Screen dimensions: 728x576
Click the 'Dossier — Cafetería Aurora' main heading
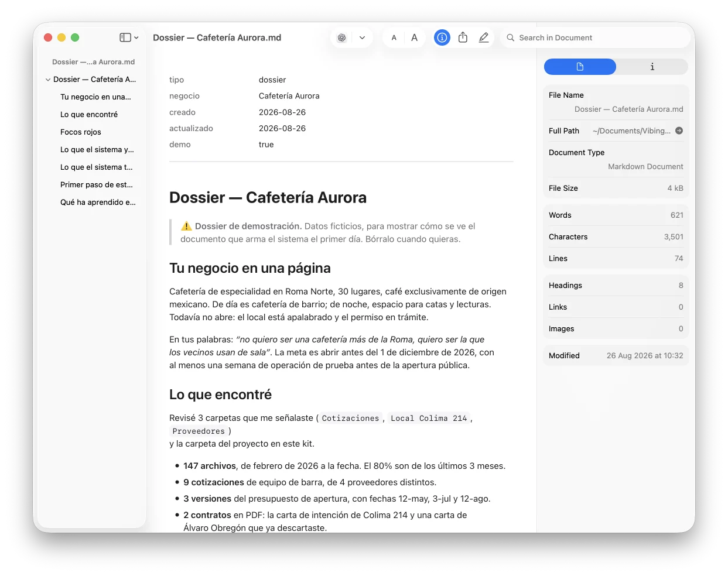point(268,197)
